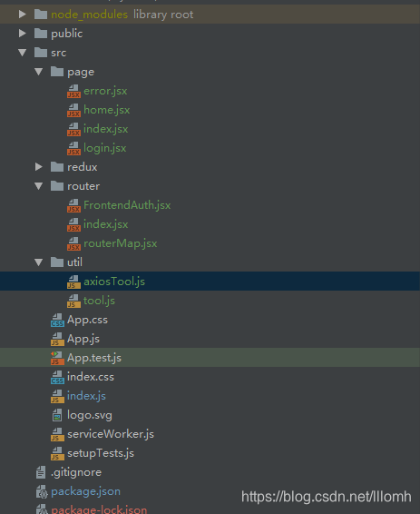Click the JS icon of tool.js
This screenshot has width=420, height=514.
[x=73, y=301]
